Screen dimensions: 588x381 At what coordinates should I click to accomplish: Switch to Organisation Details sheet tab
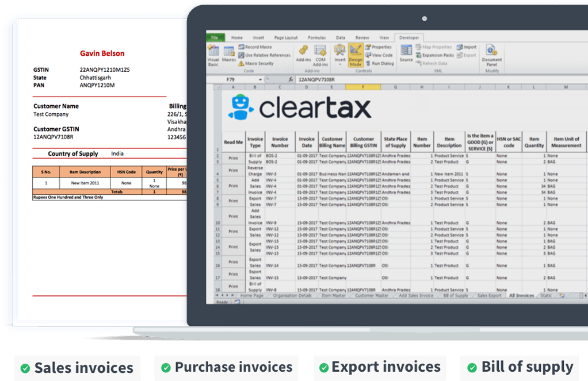click(292, 295)
